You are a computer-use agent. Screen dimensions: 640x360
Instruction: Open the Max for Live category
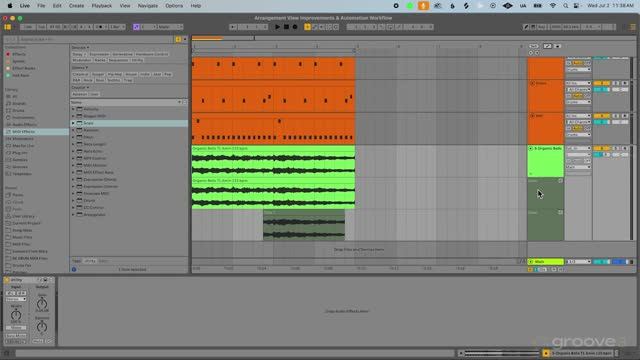pos(23,146)
